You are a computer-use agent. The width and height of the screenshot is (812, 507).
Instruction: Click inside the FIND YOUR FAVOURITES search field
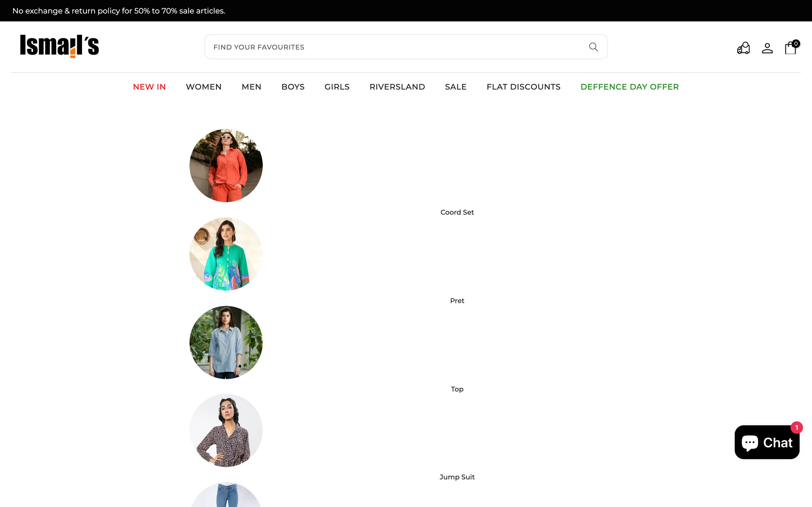[x=369, y=47]
